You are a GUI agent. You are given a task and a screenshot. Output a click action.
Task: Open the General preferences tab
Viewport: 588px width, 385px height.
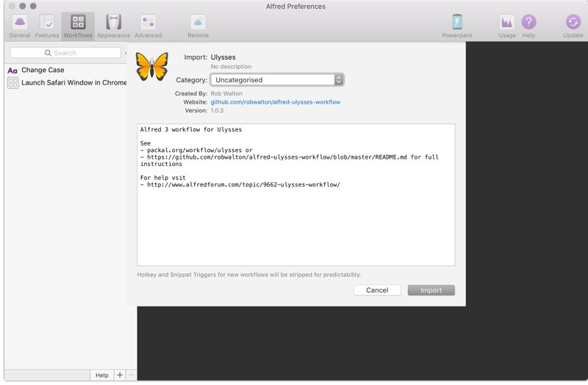coord(20,26)
